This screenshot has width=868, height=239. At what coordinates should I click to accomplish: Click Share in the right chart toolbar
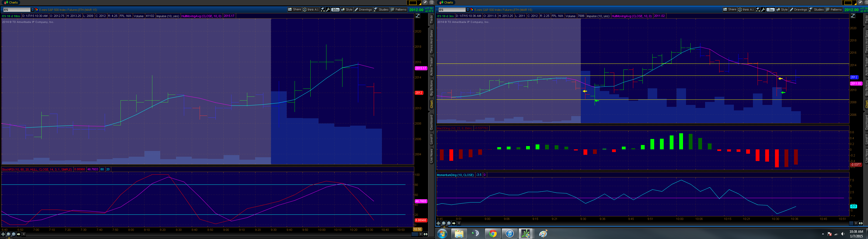tap(730, 10)
